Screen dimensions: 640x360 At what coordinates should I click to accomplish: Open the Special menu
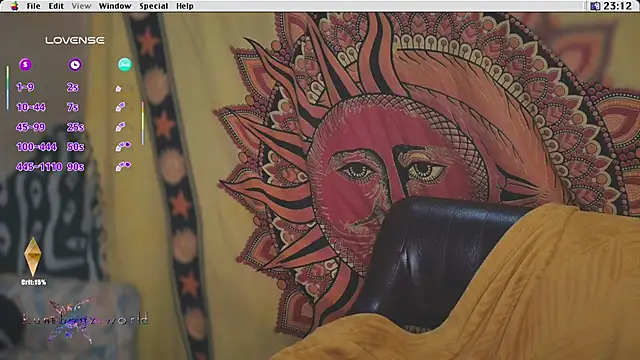click(x=153, y=6)
